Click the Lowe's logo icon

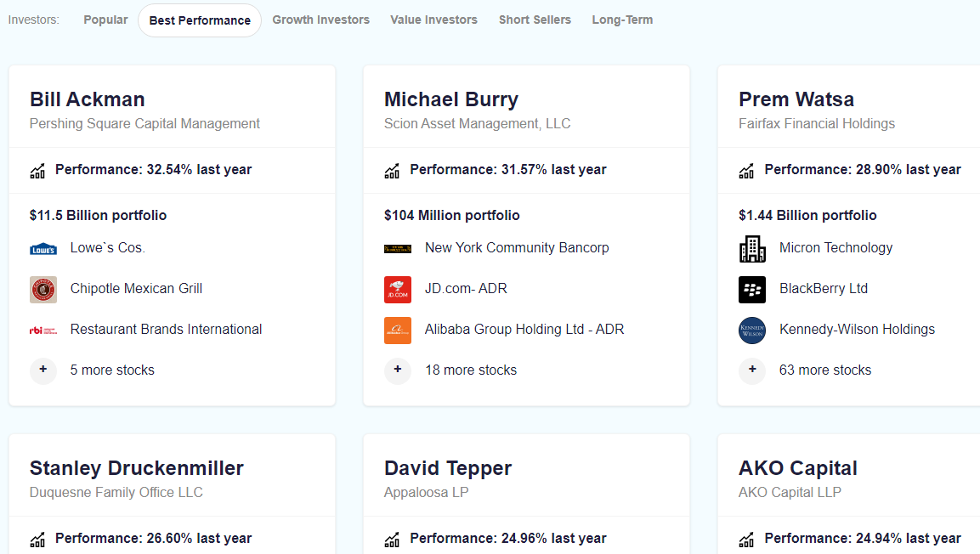click(43, 249)
